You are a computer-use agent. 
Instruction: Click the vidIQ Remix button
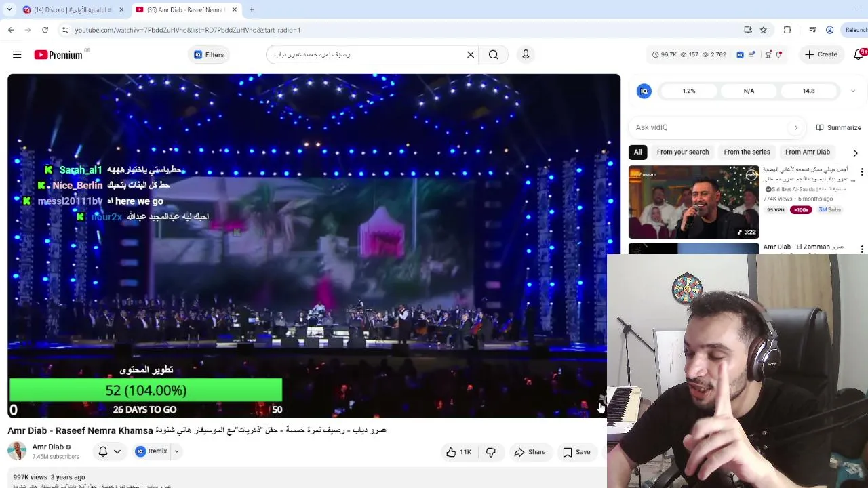click(x=151, y=451)
